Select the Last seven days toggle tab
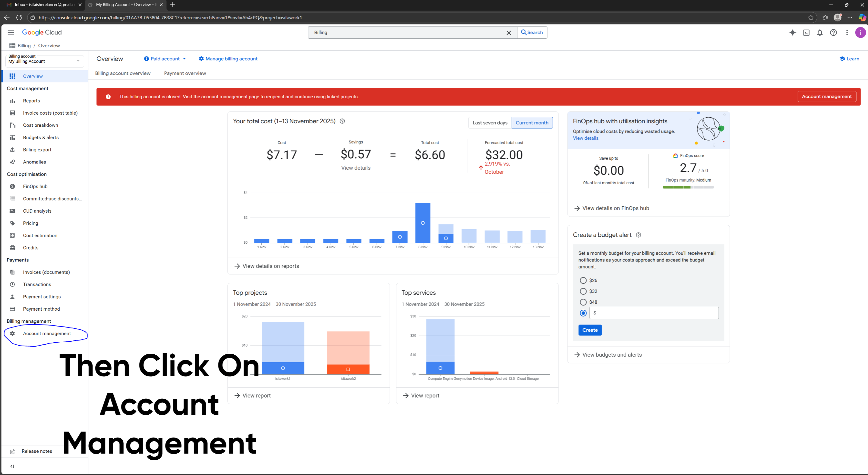The height and width of the screenshot is (475, 868). [490, 123]
